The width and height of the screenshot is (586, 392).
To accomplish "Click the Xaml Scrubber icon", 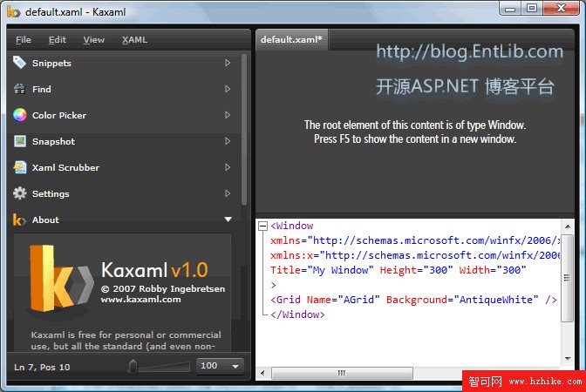I will point(19,167).
